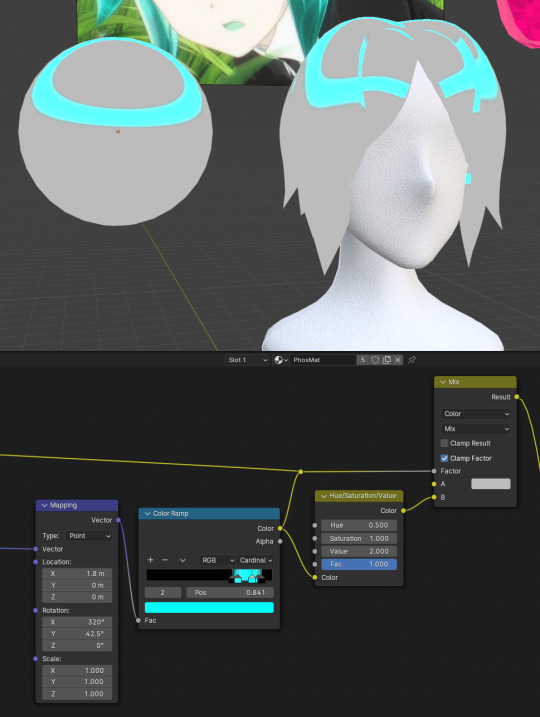Click the Mapping Vector output socket
This screenshot has width=540, height=717.
(118, 520)
